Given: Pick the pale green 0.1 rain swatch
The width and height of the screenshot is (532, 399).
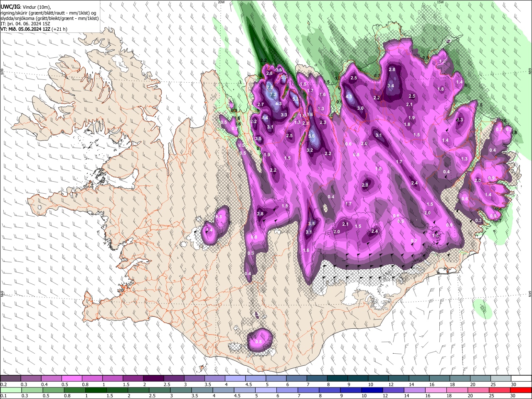Looking at the screenshot, I should tap(11, 390).
